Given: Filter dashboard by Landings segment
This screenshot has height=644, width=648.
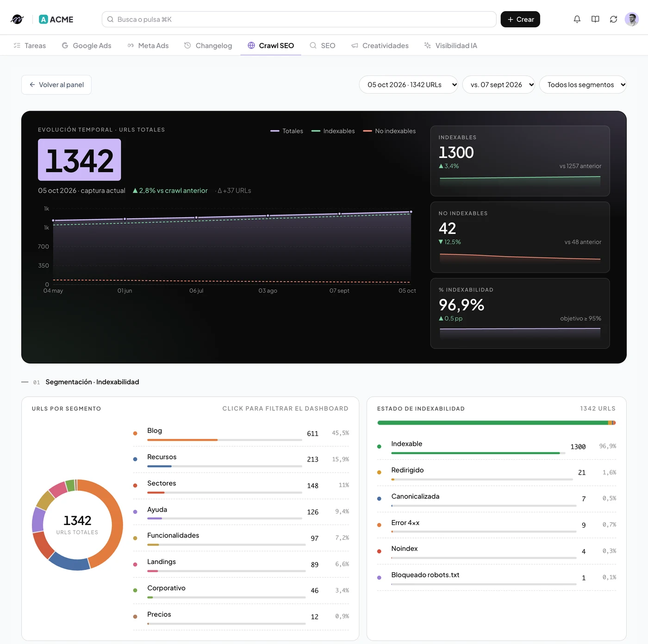Looking at the screenshot, I should tap(241, 564).
